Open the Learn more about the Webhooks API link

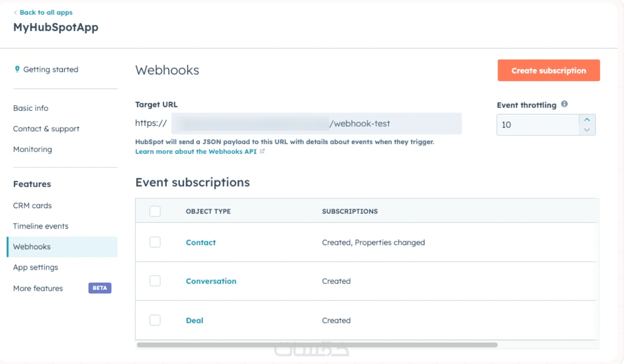tap(196, 152)
